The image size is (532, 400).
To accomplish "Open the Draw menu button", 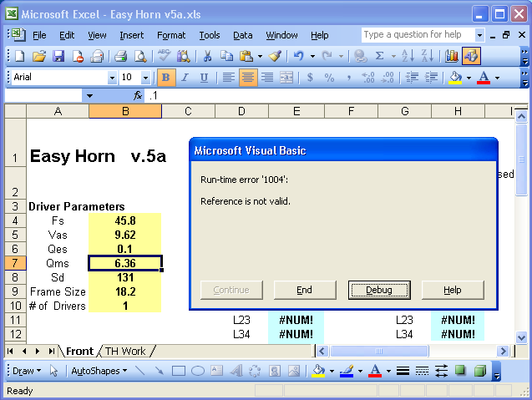I will coord(27,371).
